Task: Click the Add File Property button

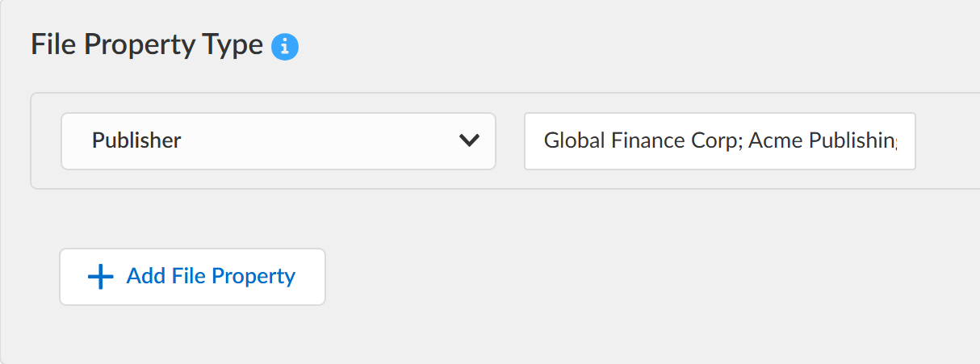Action: (x=192, y=277)
